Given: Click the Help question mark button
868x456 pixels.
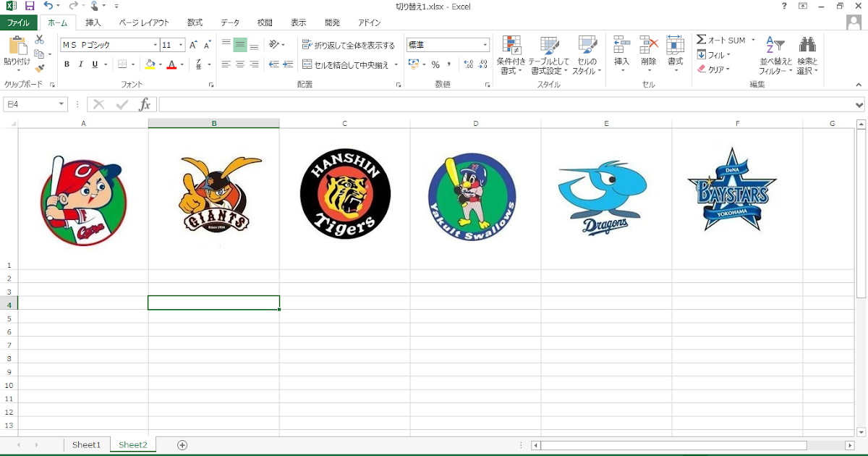Looking at the screenshot, I should click(x=785, y=6).
